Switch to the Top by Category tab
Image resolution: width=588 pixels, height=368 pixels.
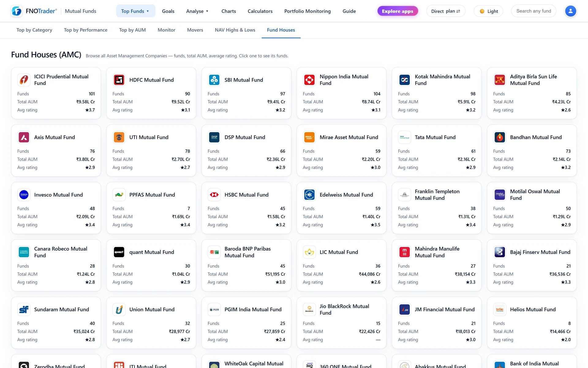point(34,30)
